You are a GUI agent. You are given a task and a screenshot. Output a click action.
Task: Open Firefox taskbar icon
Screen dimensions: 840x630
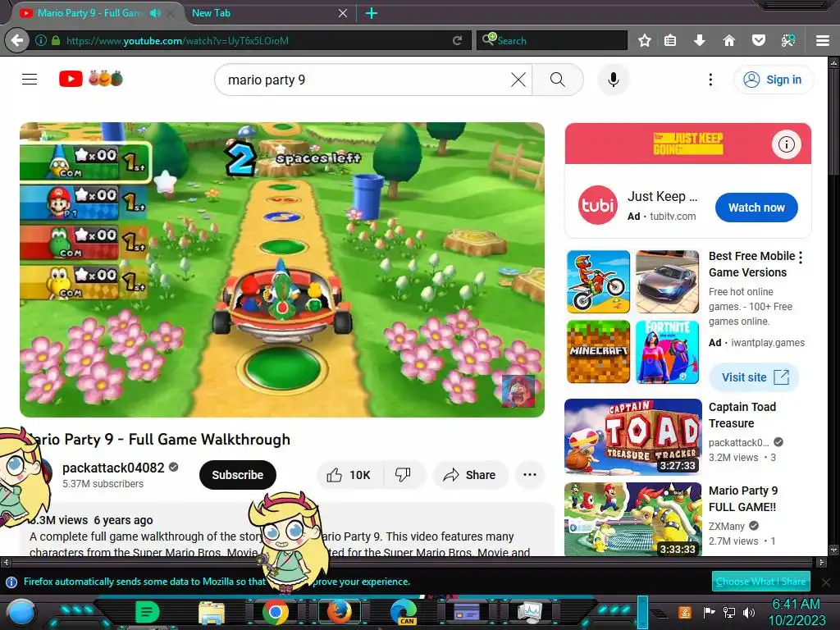[x=340, y=612]
